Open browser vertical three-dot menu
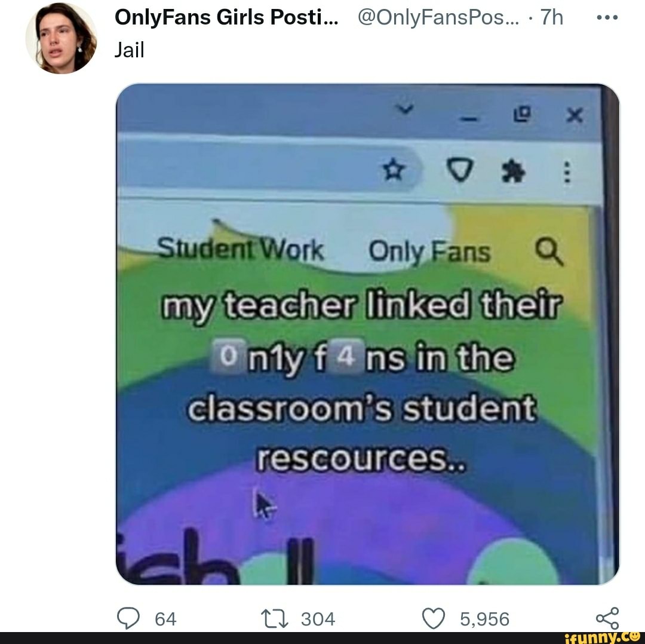This screenshot has height=644, width=645. click(567, 172)
